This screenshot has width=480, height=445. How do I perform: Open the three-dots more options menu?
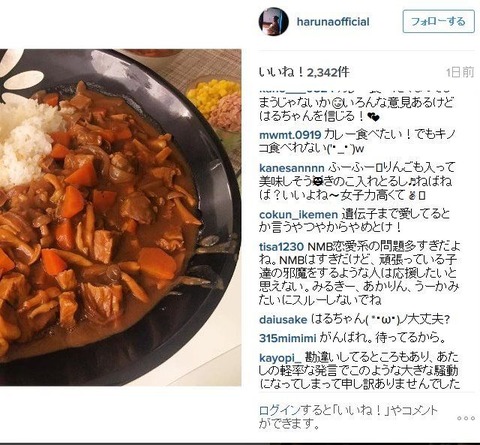click(466, 418)
